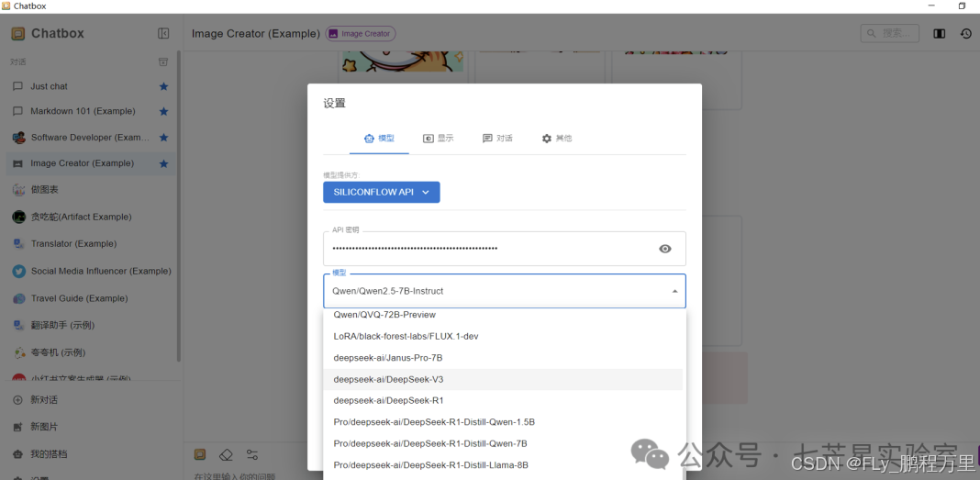This screenshot has width=980, height=480.
Task: Collapse the 模型 dropdown arrow
Action: [x=674, y=291]
